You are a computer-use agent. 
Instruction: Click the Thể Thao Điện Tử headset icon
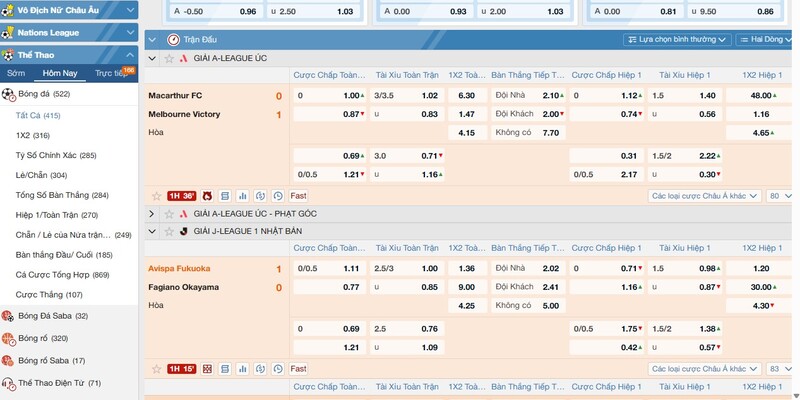pos(9,383)
